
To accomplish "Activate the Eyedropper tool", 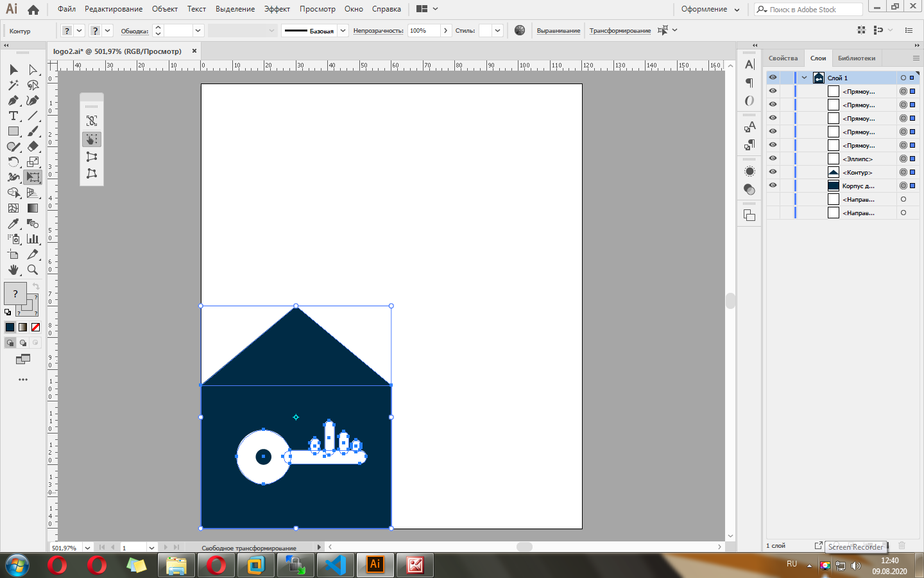I will click(x=13, y=223).
